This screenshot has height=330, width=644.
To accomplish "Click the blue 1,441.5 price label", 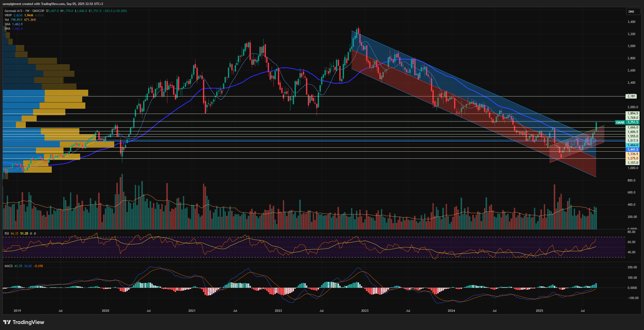I will [633, 150].
